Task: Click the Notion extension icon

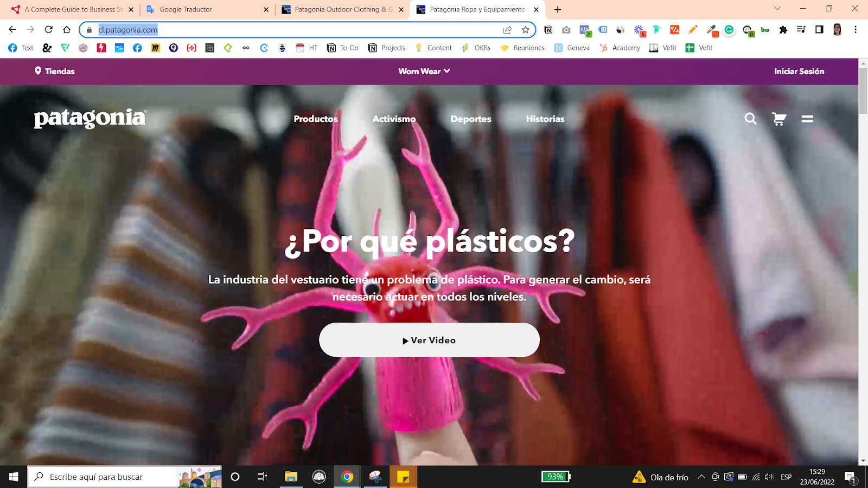Action: (x=548, y=30)
